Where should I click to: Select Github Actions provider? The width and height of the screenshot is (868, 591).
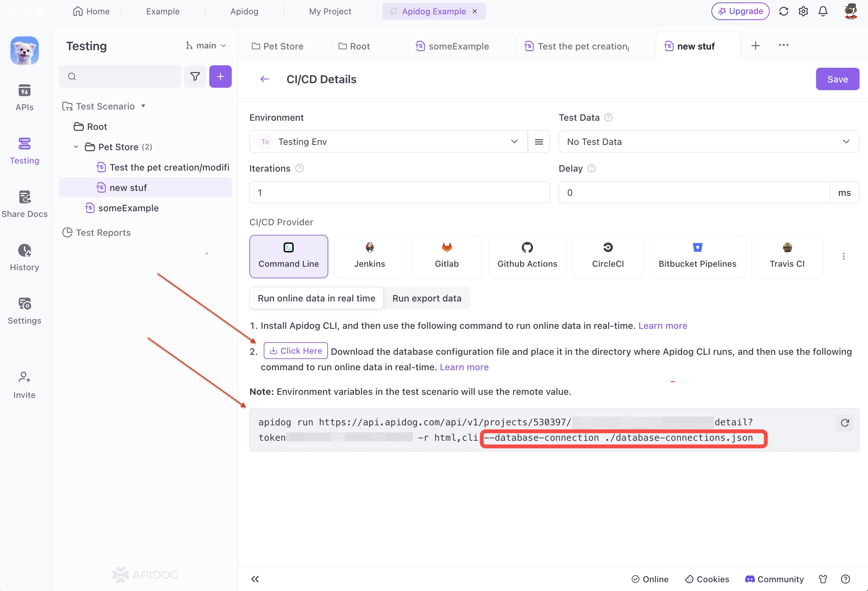[x=527, y=257]
